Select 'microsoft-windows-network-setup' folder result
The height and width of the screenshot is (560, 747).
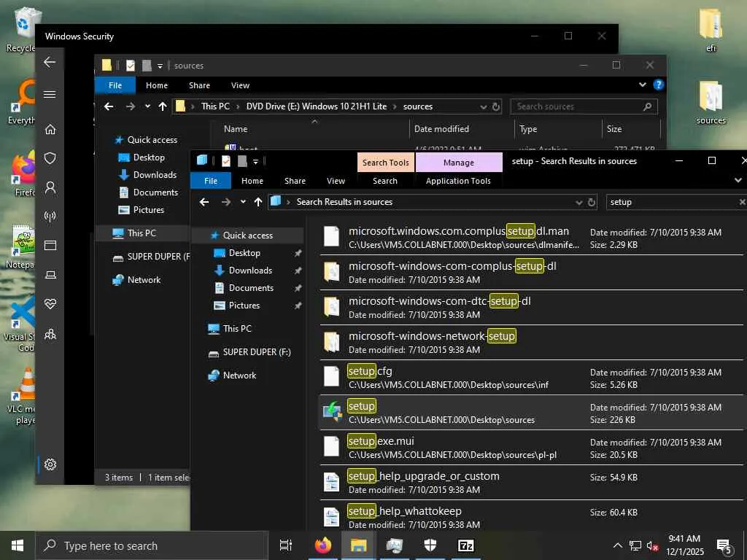coord(531,343)
